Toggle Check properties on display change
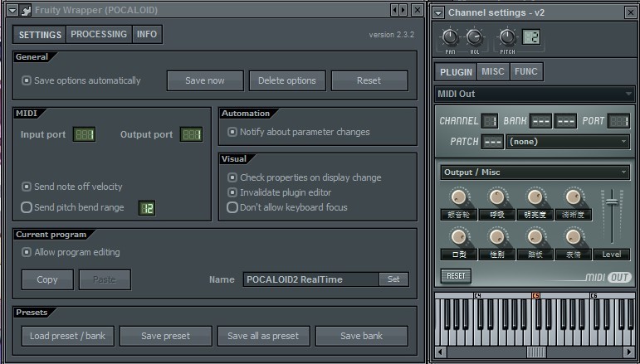 232,177
